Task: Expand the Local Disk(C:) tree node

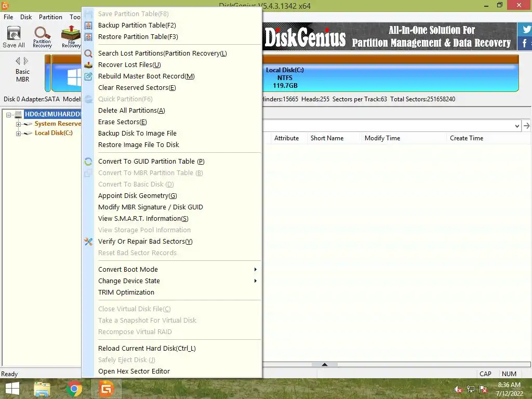Action: [x=18, y=134]
